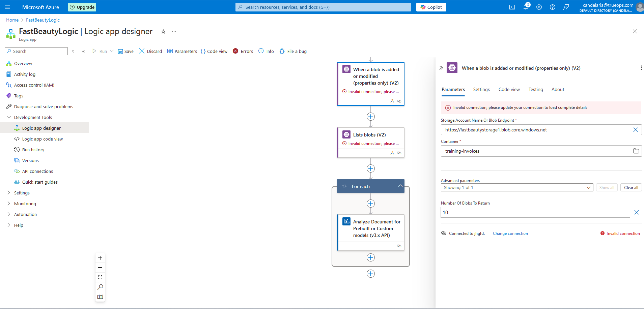The height and width of the screenshot is (309, 644).
Task: Favorite FastBeautyLogic with the star icon
Action: click(x=163, y=31)
